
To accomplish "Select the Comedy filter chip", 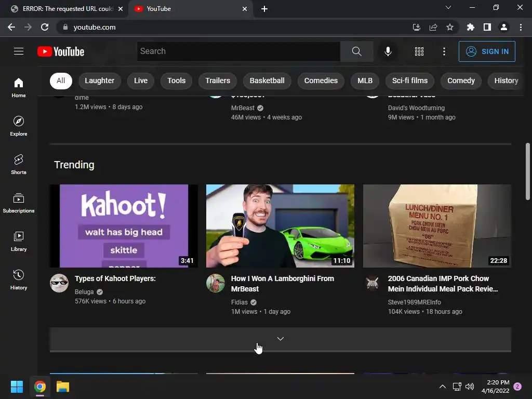I will [x=461, y=81].
